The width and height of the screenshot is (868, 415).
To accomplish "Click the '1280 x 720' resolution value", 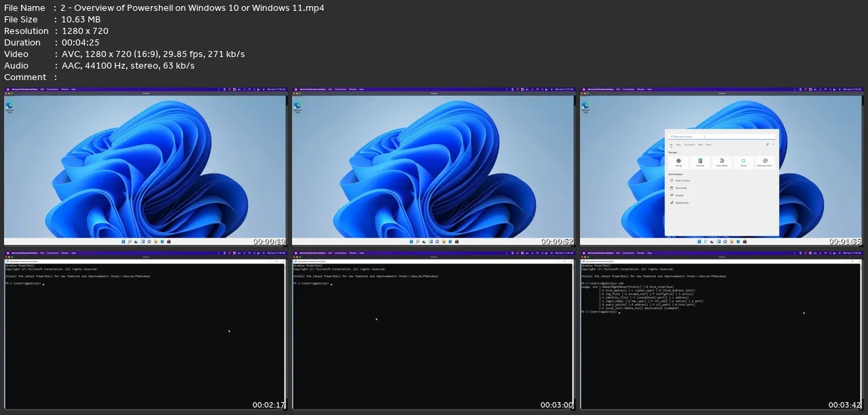I will pyautogui.click(x=84, y=31).
